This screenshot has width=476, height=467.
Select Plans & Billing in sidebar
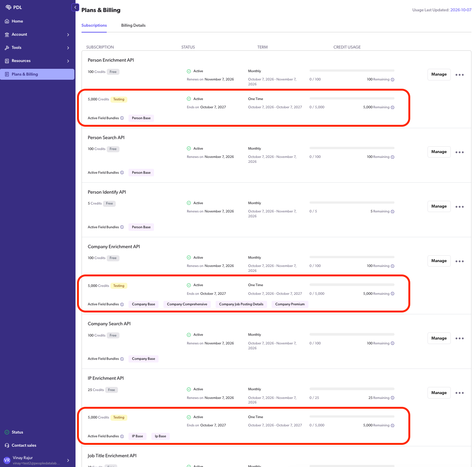click(x=37, y=74)
